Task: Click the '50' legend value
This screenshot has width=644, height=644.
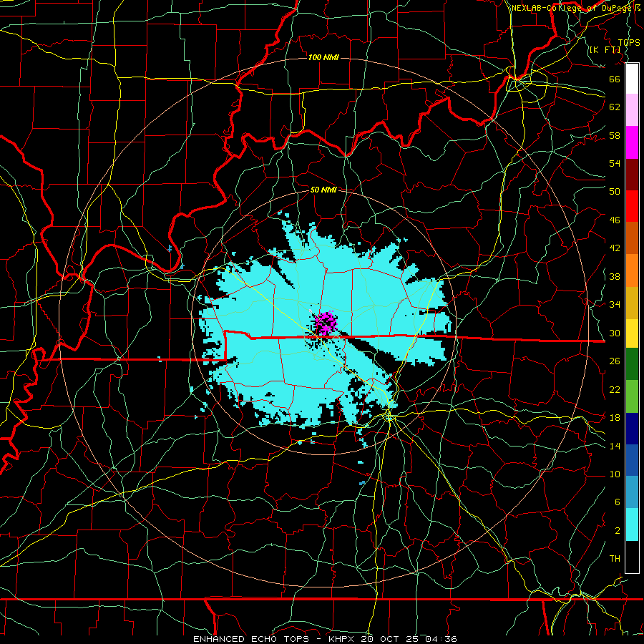Action: [615, 191]
